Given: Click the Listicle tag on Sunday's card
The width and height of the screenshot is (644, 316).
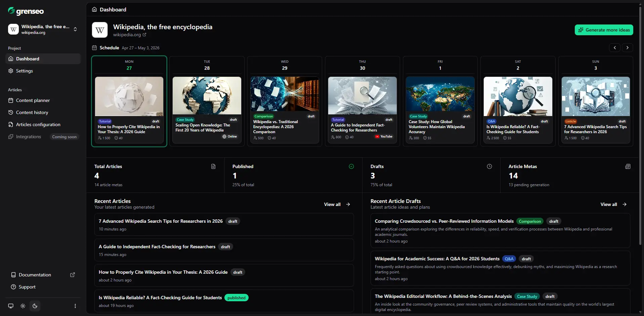Looking at the screenshot, I should [x=571, y=121].
